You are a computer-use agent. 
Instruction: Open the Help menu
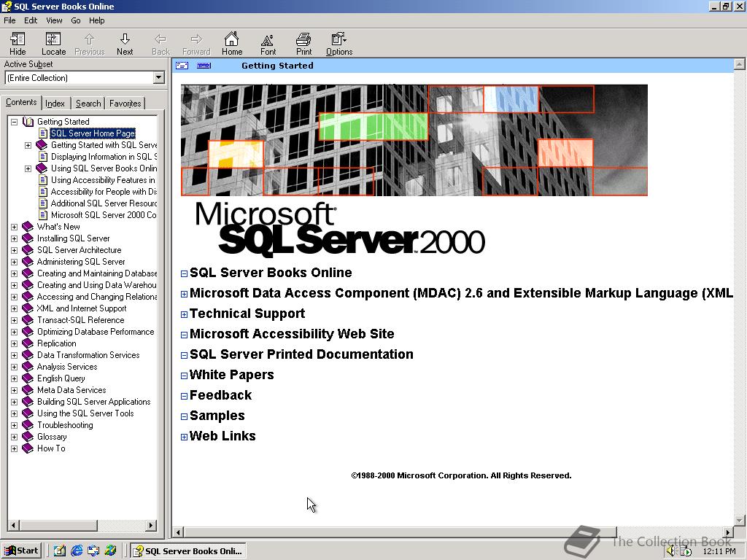click(97, 20)
